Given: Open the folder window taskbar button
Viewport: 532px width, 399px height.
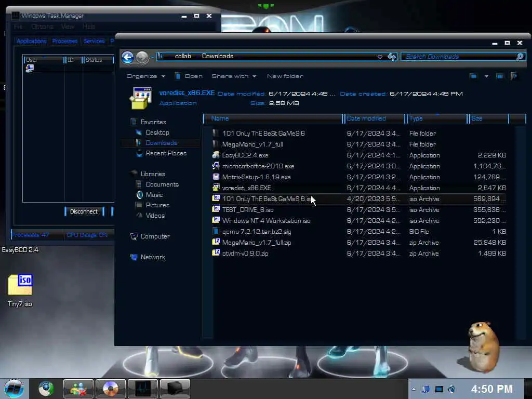Looking at the screenshot, I should pyautogui.click(x=175, y=389).
